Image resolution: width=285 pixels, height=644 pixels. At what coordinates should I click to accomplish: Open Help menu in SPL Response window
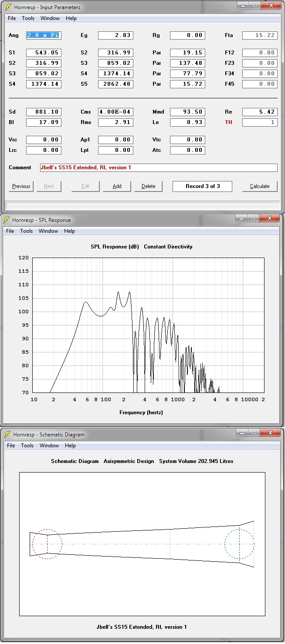(69, 231)
